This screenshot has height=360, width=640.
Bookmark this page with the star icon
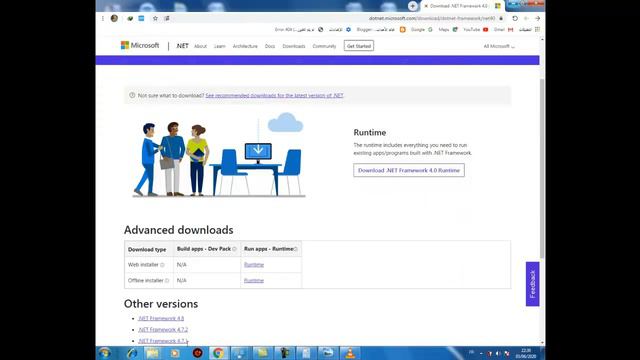coord(155,18)
